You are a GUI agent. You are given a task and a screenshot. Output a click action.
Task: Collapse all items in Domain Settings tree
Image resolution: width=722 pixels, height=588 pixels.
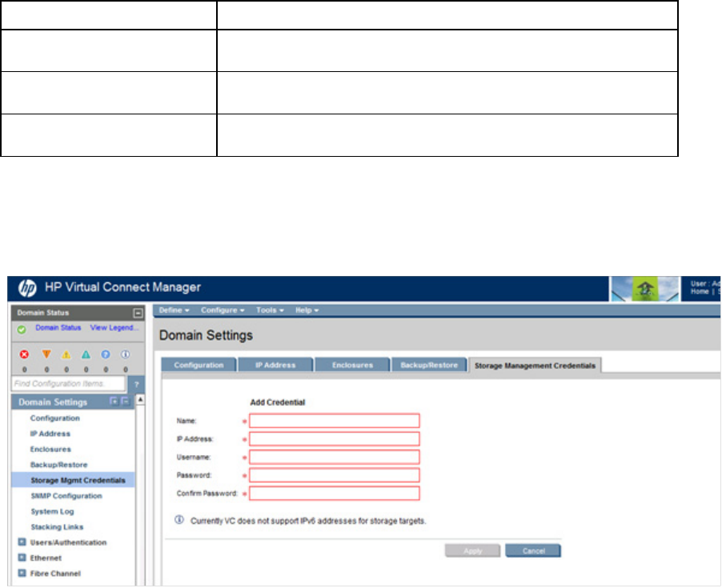tap(125, 402)
